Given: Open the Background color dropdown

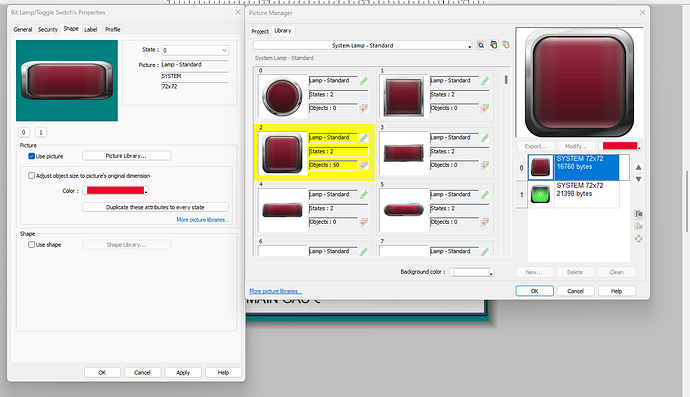Looking at the screenshot, I should tap(471, 272).
